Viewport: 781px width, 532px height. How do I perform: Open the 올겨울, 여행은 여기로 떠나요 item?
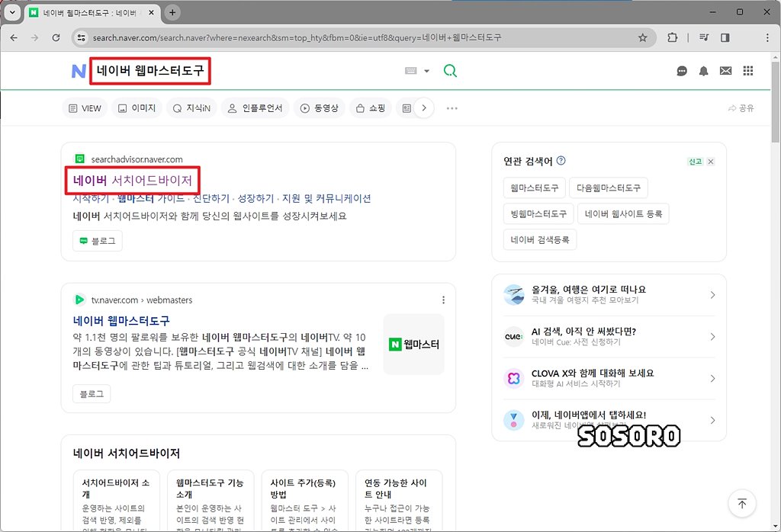tap(609, 295)
